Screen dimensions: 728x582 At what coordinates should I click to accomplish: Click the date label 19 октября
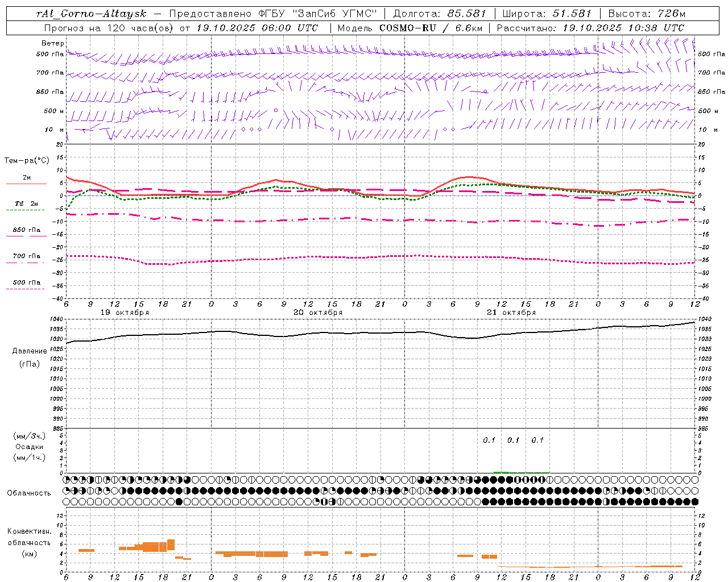[125, 313]
